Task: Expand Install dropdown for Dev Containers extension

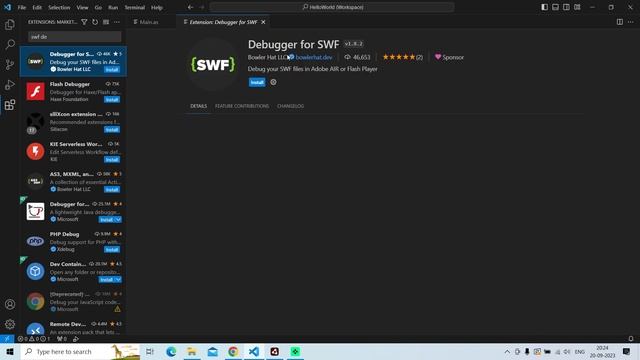Action: (x=118, y=280)
